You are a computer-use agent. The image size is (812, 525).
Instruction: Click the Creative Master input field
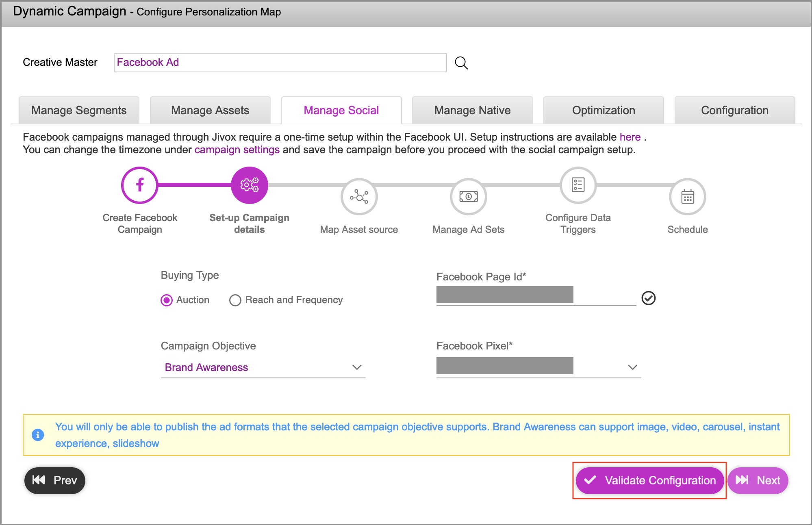click(280, 63)
